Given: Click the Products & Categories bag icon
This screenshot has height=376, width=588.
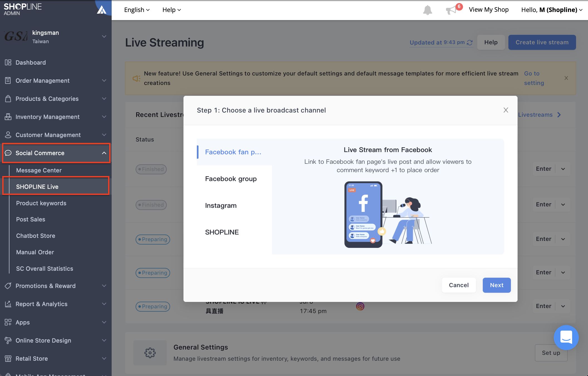Looking at the screenshot, I should click(x=8, y=99).
